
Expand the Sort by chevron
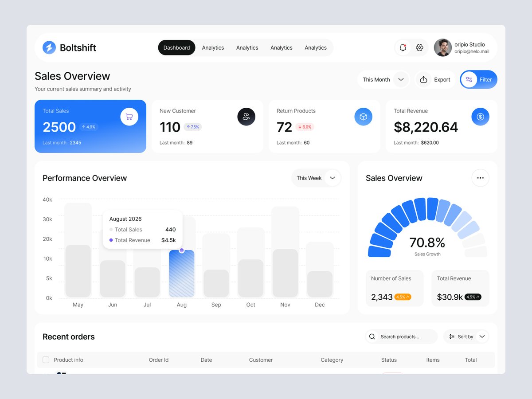482,336
